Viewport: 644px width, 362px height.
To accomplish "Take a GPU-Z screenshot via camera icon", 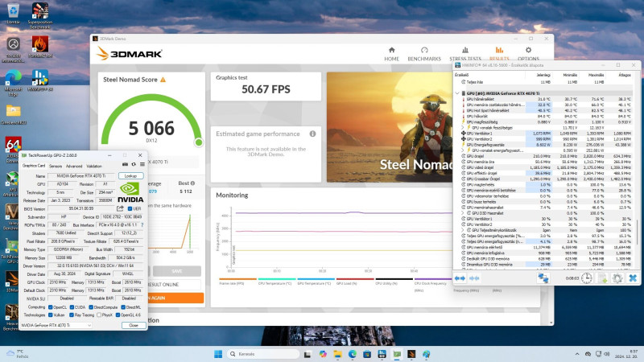I will coord(125,165).
